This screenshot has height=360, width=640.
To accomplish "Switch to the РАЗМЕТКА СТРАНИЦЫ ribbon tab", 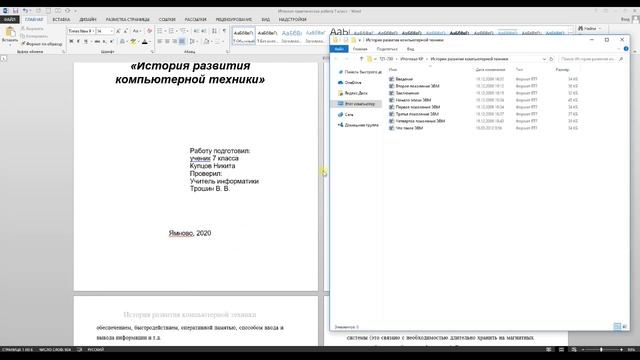I will point(127,19).
